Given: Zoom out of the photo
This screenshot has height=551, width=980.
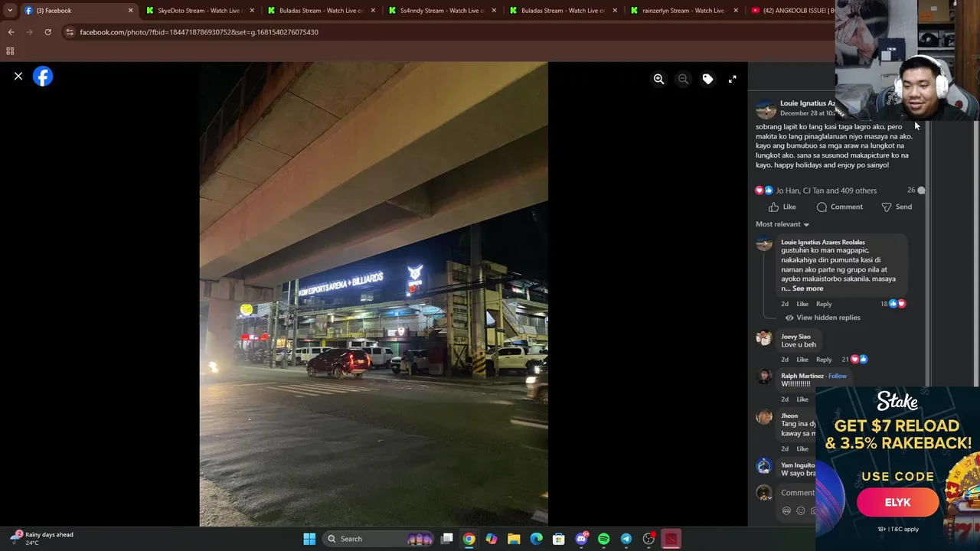Looking at the screenshot, I should 683,79.
